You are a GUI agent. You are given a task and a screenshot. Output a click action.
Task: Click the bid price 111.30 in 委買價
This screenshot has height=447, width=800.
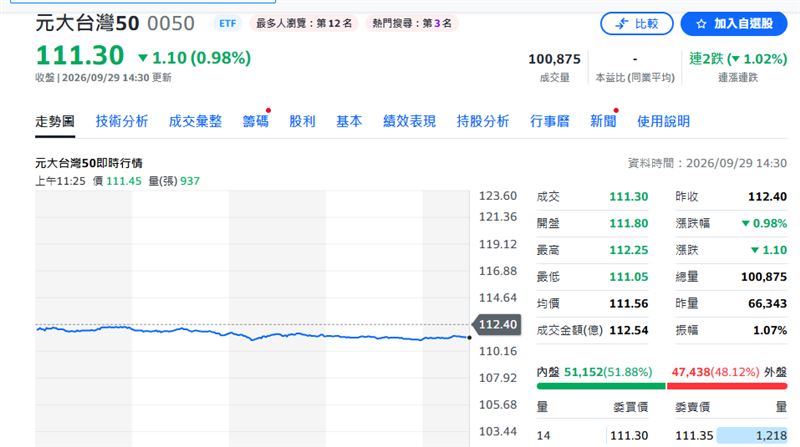tap(629, 435)
